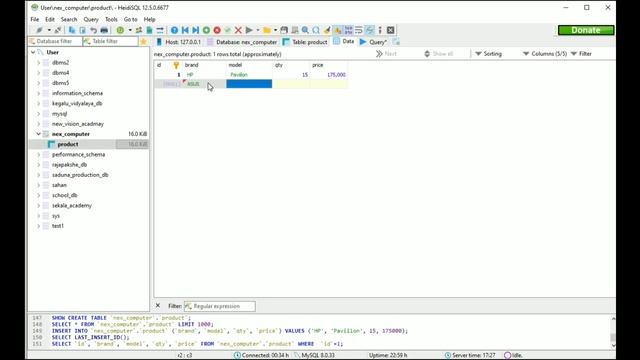
Task: Switch to the Host: 127.0.0.1 tab
Action: tap(179, 42)
